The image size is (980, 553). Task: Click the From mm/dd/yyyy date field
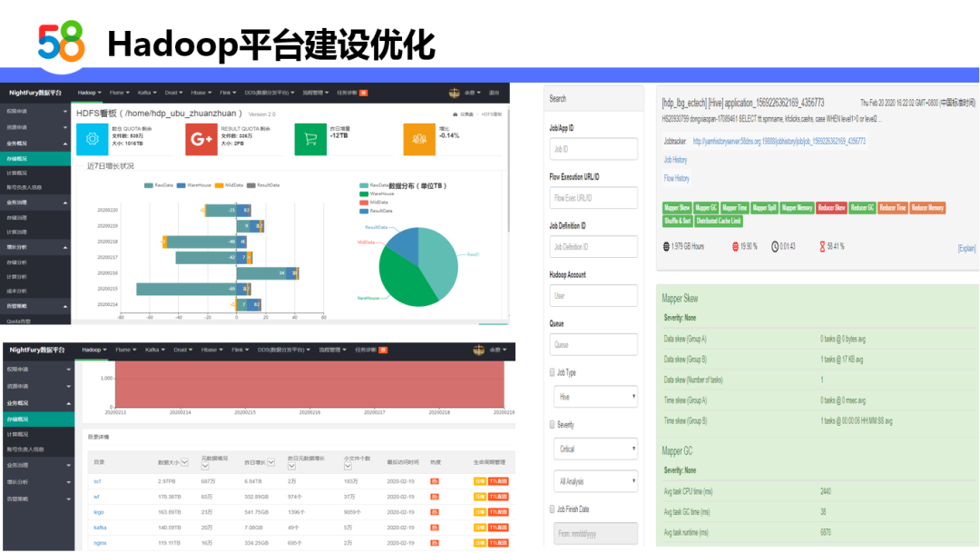pos(595,534)
